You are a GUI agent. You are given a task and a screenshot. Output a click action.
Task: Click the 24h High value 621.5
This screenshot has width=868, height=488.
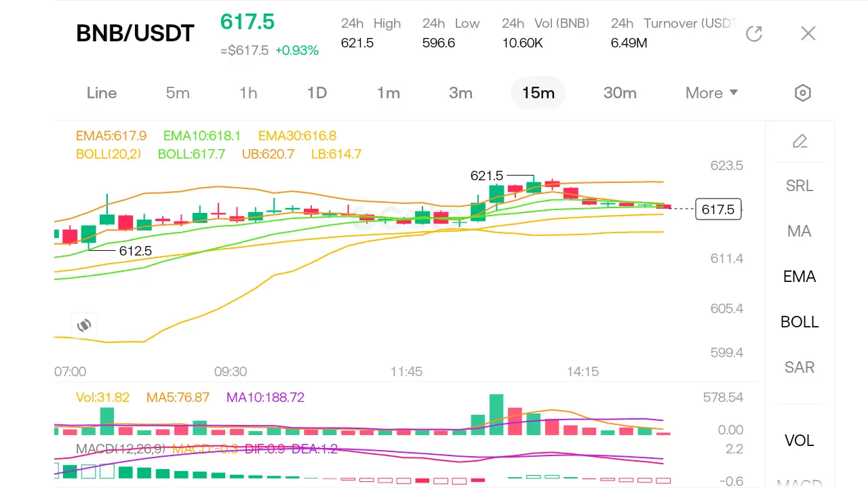357,43
